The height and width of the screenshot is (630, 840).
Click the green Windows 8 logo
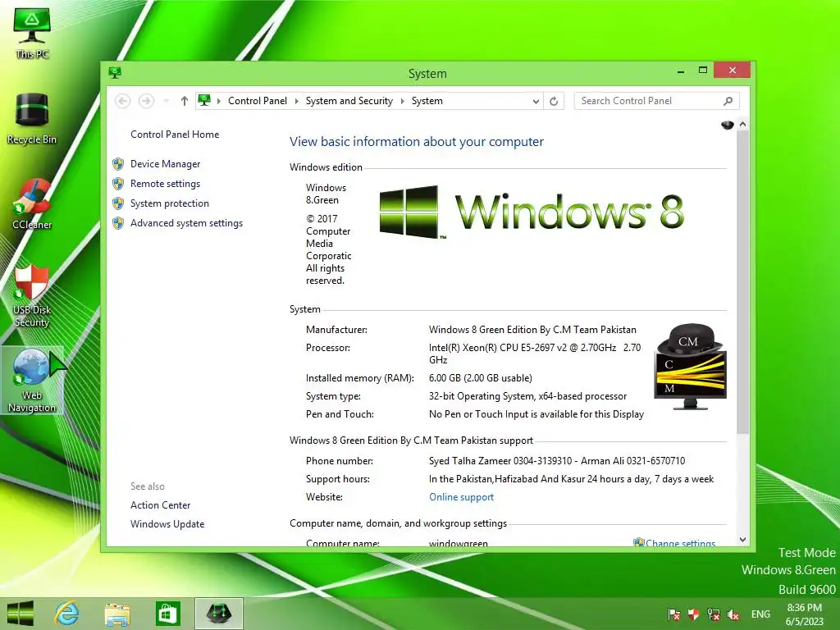point(532,212)
